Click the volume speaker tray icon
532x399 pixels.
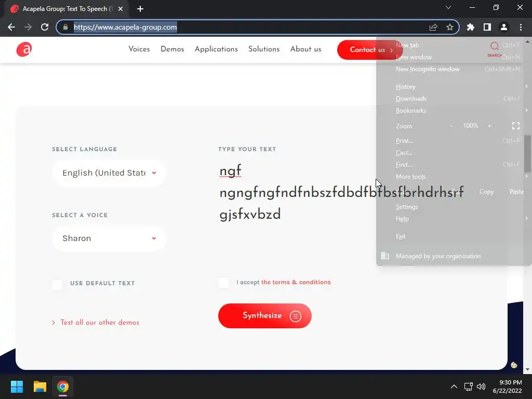481,387
